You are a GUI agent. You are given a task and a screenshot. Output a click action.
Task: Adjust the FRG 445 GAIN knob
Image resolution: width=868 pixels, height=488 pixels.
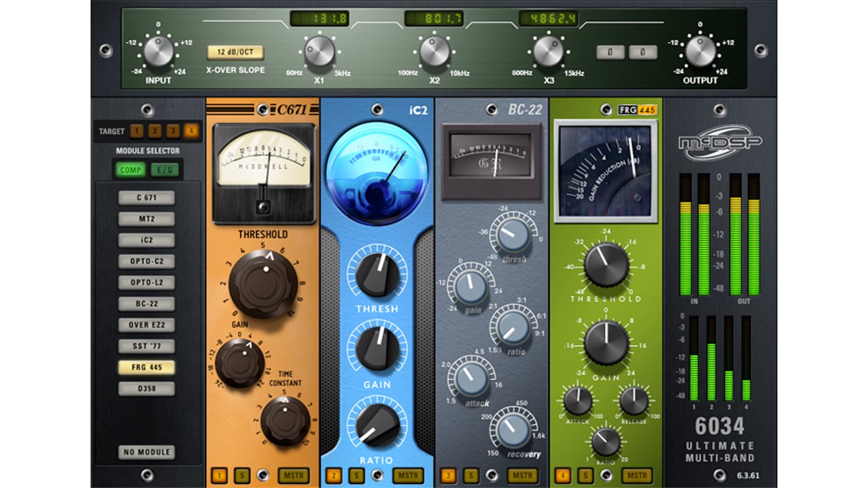606,343
